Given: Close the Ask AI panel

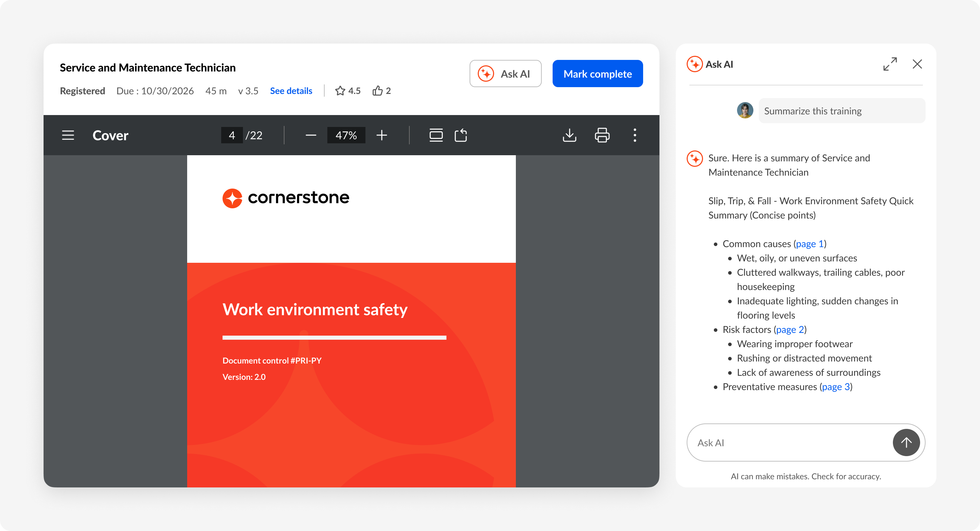Looking at the screenshot, I should [917, 64].
